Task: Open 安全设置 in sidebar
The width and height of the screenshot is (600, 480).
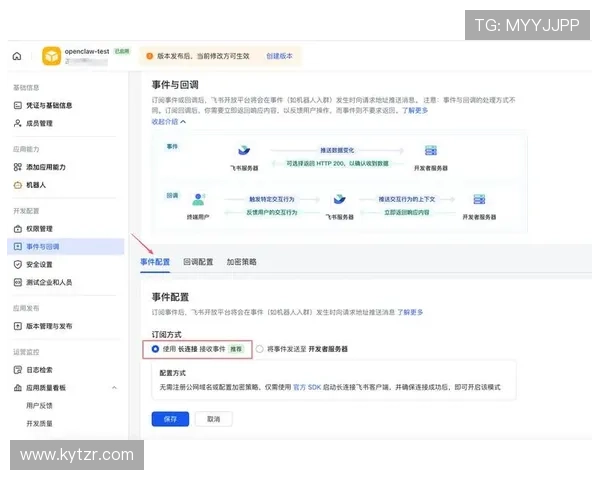Action: click(x=39, y=264)
